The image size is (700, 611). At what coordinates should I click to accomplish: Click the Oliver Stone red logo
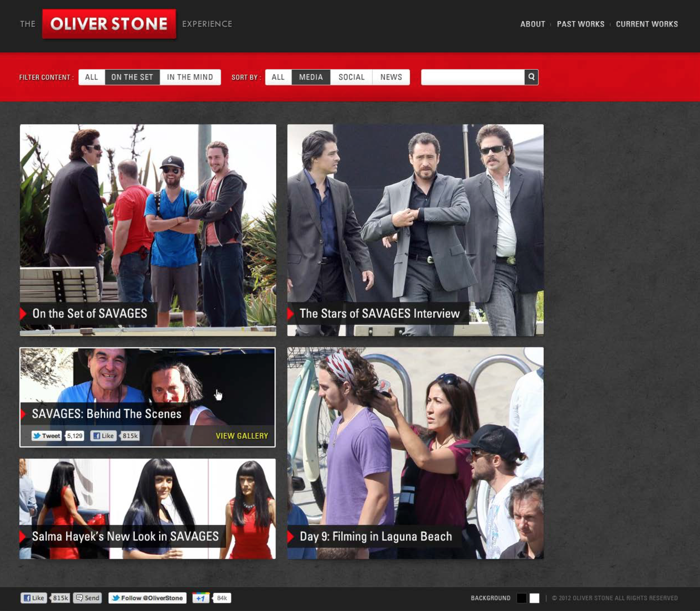click(x=109, y=24)
